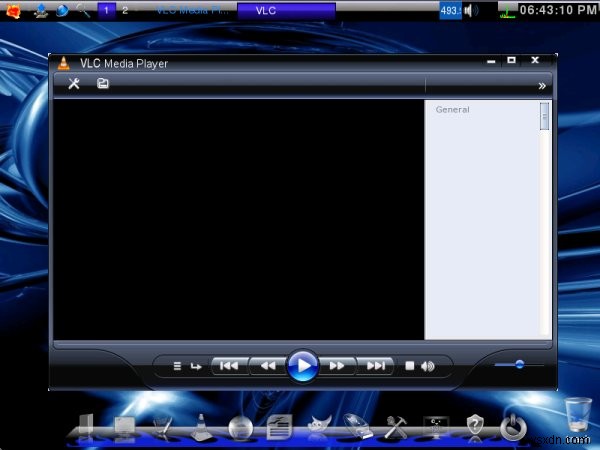Open the file drive icon in the dock
The height and width of the screenshot is (450, 600).
[x=86, y=426]
